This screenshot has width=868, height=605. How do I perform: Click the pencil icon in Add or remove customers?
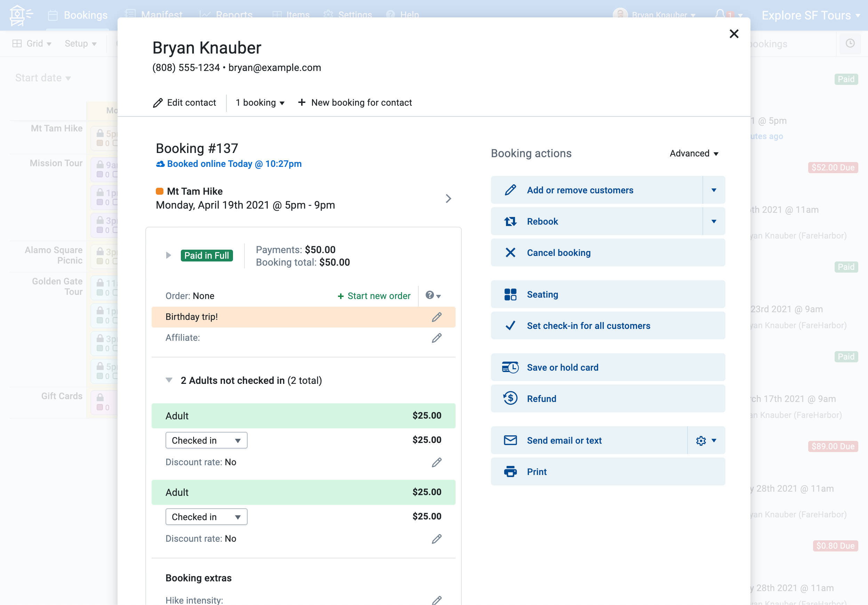[x=511, y=190]
